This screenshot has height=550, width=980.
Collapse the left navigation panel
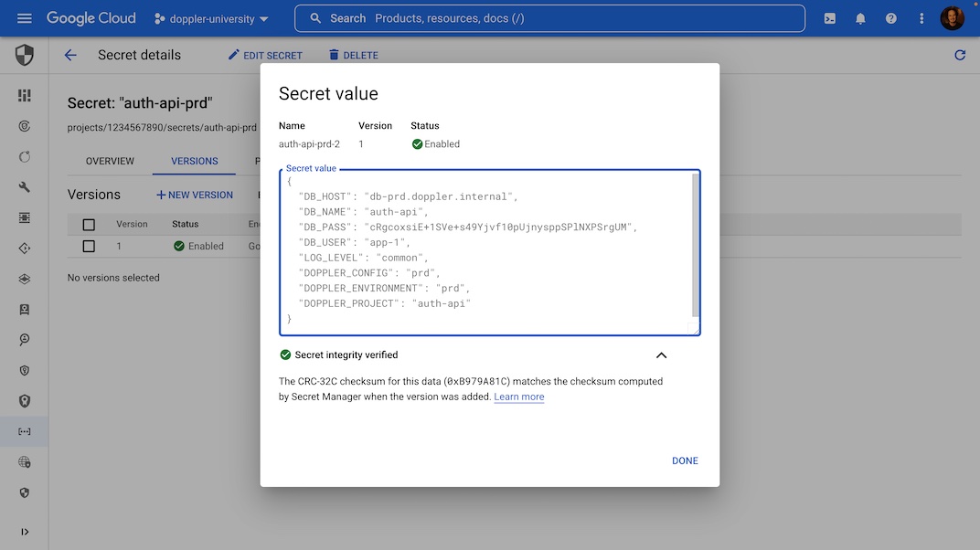(25, 531)
